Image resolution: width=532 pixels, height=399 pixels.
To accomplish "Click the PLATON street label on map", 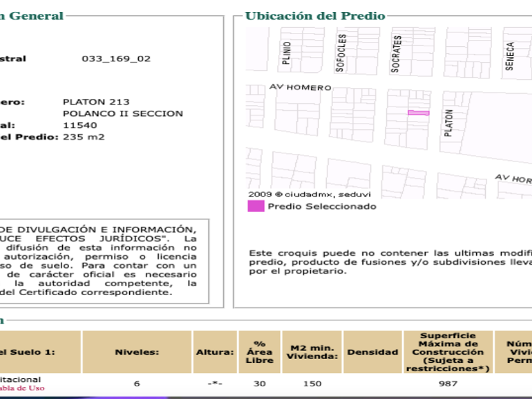I will pyautogui.click(x=448, y=123).
